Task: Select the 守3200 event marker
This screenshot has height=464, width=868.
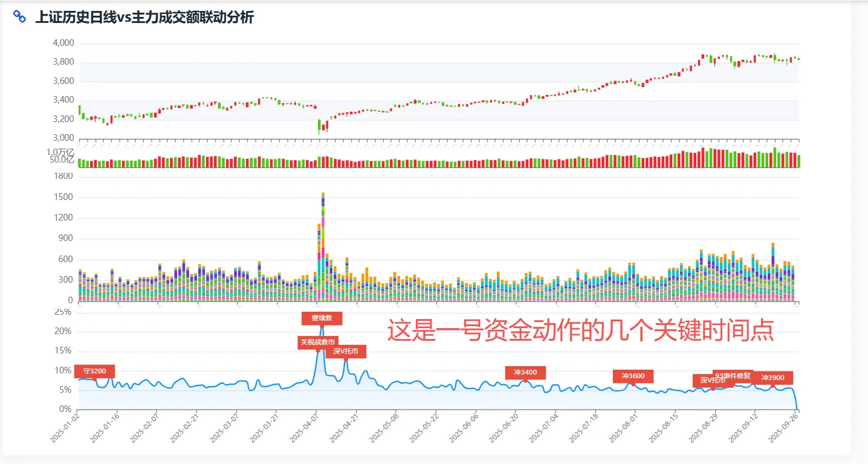Action: click(x=95, y=371)
